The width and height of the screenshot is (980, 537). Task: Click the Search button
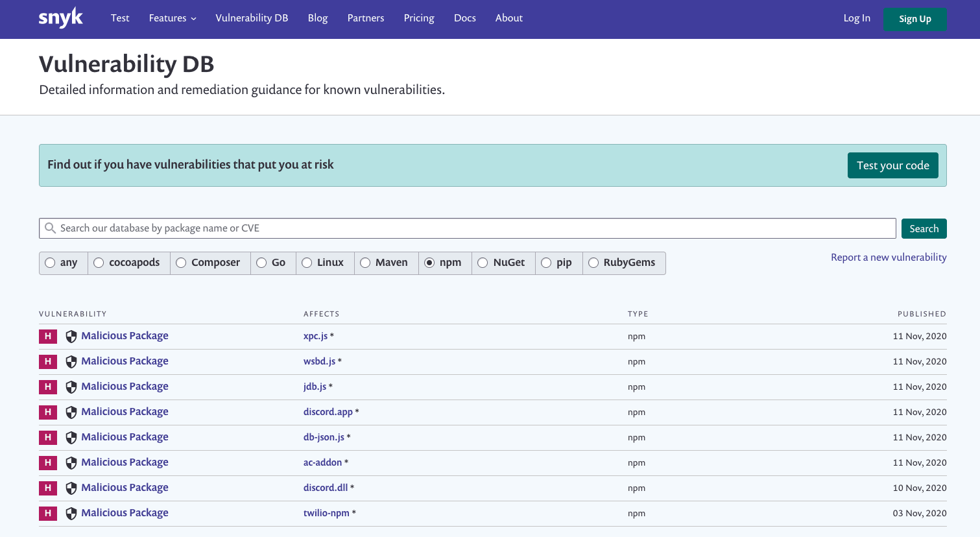pos(924,228)
